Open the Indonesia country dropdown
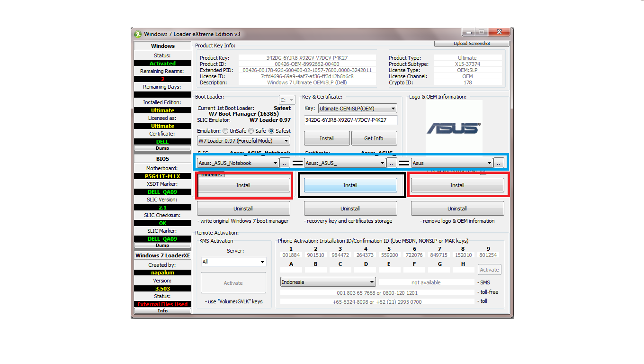Image resolution: width=644 pixels, height=364 pixels. click(x=328, y=282)
